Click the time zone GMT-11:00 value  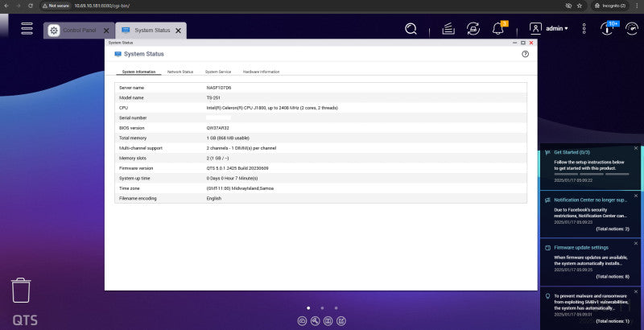(240, 188)
